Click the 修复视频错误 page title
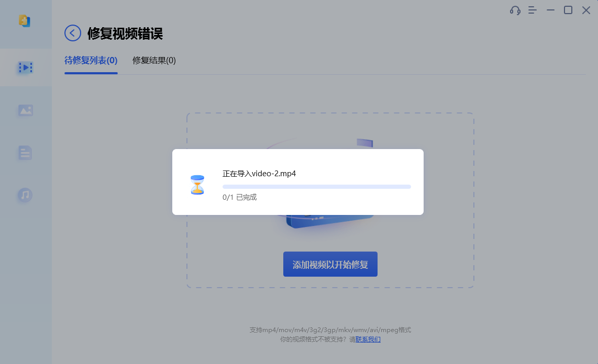 [x=125, y=33]
